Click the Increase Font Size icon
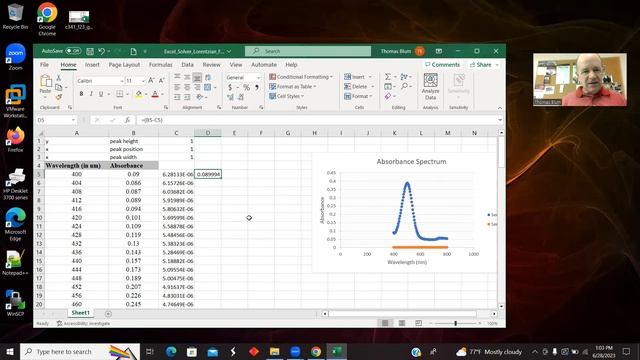This screenshot has height=360, width=640. (151, 80)
